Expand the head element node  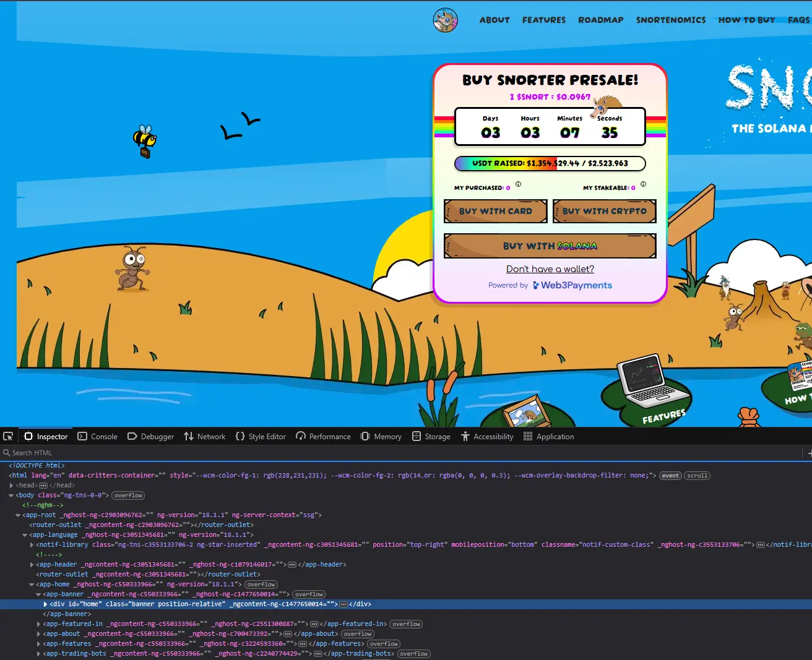click(x=11, y=486)
